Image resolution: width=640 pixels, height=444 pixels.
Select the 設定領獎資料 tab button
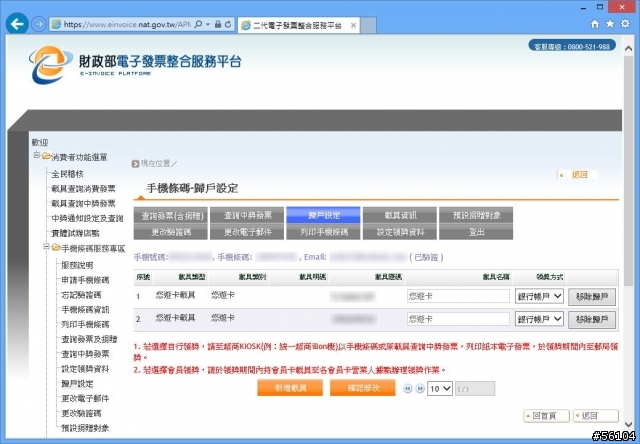(x=400, y=232)
